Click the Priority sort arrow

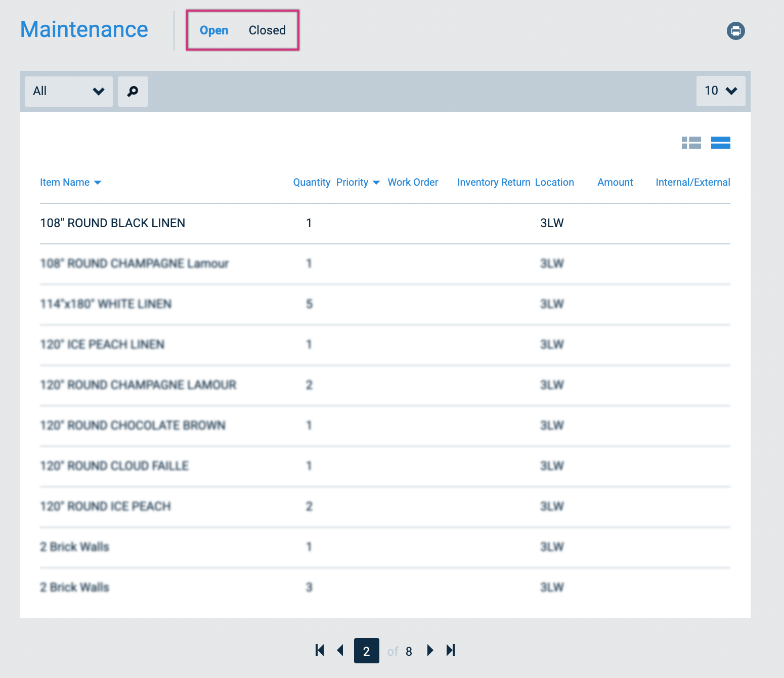[376, 182]
